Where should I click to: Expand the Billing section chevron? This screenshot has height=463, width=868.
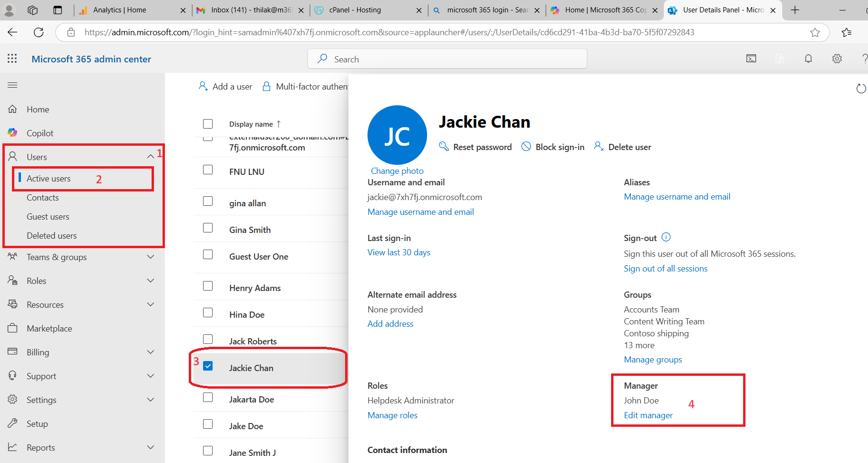tap(151, 352)
